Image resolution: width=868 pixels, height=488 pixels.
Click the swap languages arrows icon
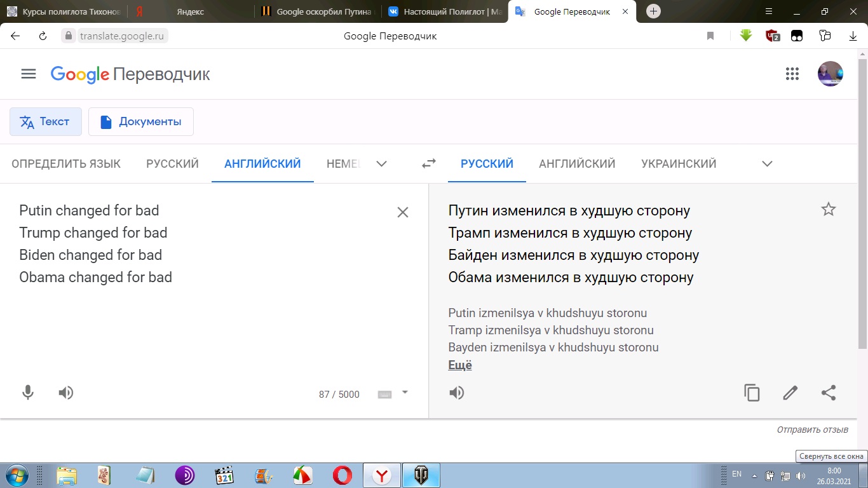(x=429, y=163)
